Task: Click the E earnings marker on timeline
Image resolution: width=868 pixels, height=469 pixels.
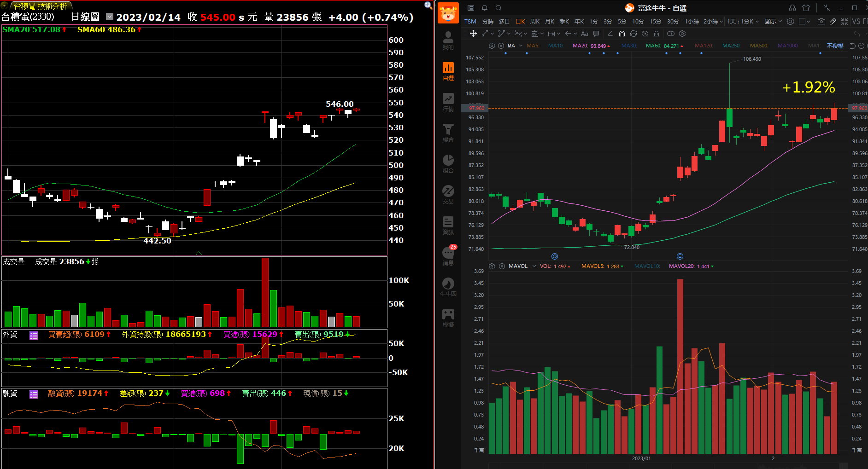Action: point(680,256)
